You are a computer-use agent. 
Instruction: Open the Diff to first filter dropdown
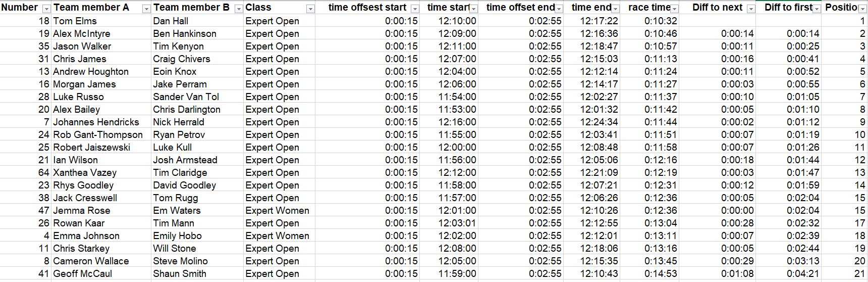point(817,9)
